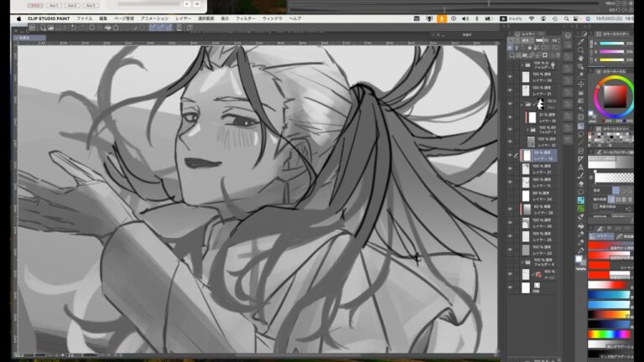
Task: Select the Hand move-canvas tool
Action: pos(581,59)
